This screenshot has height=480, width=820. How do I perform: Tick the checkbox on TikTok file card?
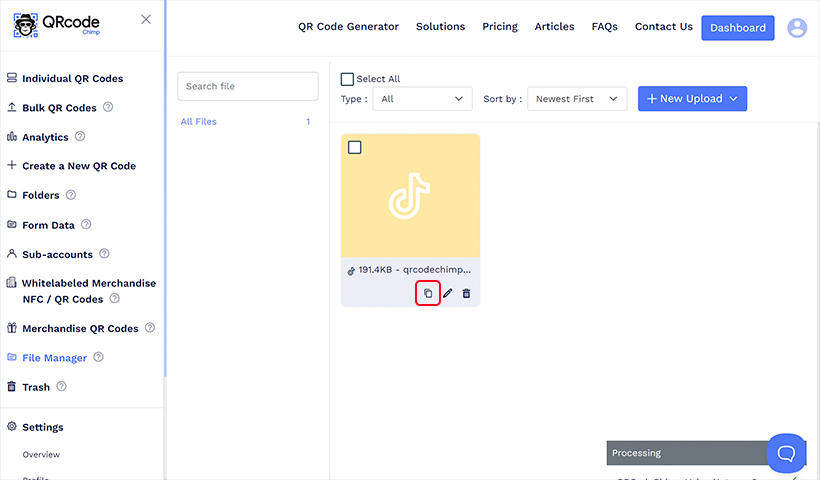pyautogui.click(x=355, y=148)
